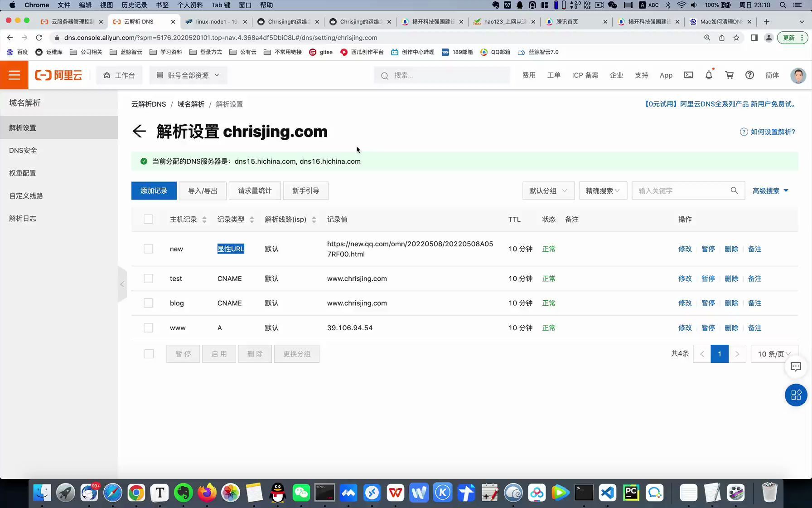Select the checkbox for the blog record
This screenshot has width=812, height=508.
148,303
